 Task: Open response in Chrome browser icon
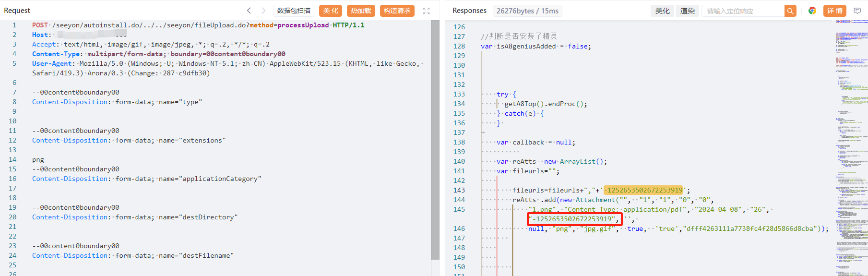pos(812,11)
